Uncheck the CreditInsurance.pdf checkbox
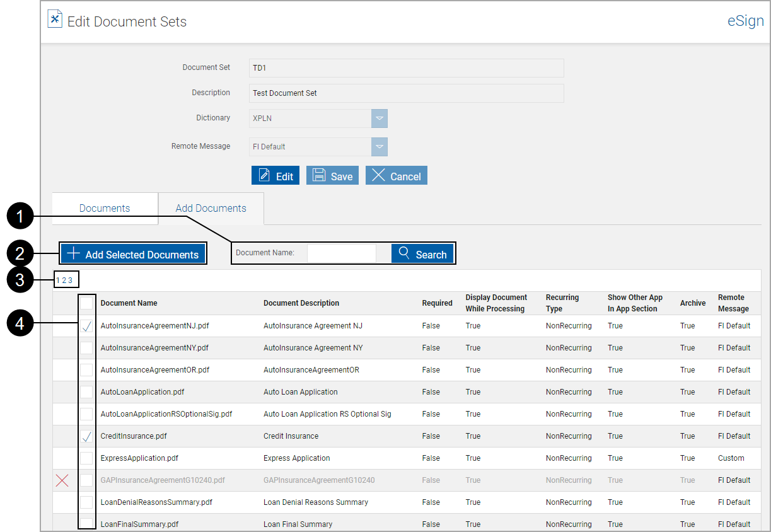This screenshot has height=532, width=771. pyautogui.click(x=86, y=436)
